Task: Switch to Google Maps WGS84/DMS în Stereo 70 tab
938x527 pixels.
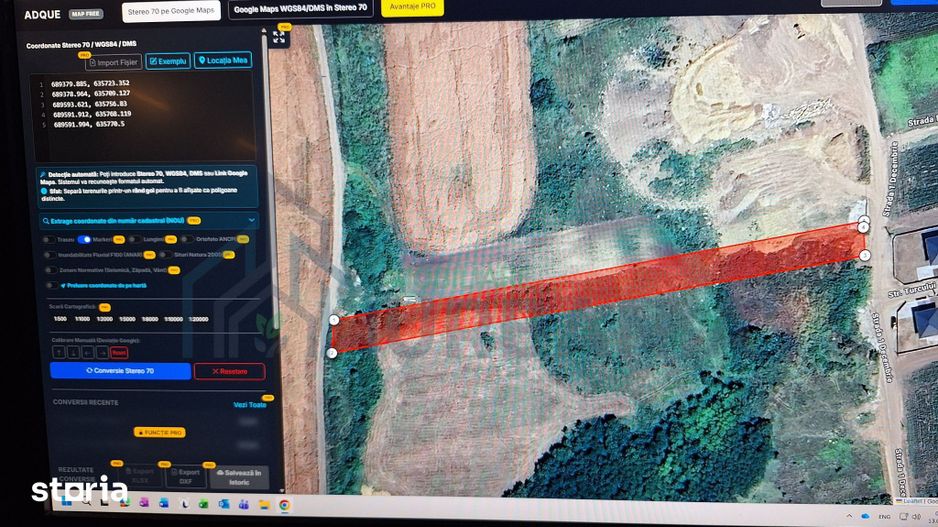Action: pyautogui.click(x=300, y=8)
